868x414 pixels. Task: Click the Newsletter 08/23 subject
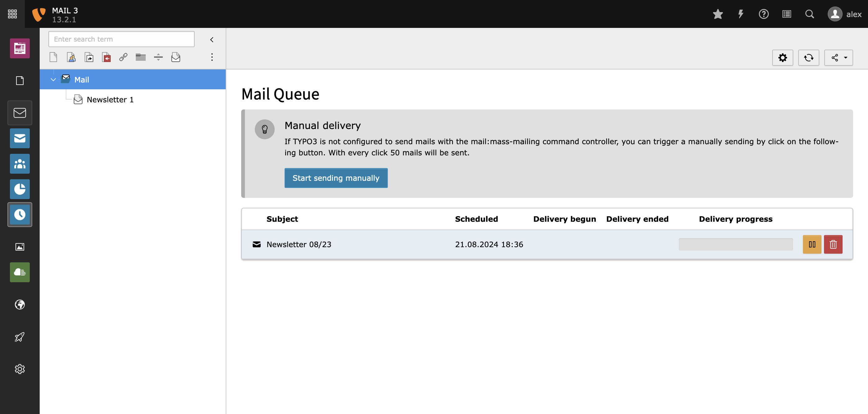(x=299, y=244)
